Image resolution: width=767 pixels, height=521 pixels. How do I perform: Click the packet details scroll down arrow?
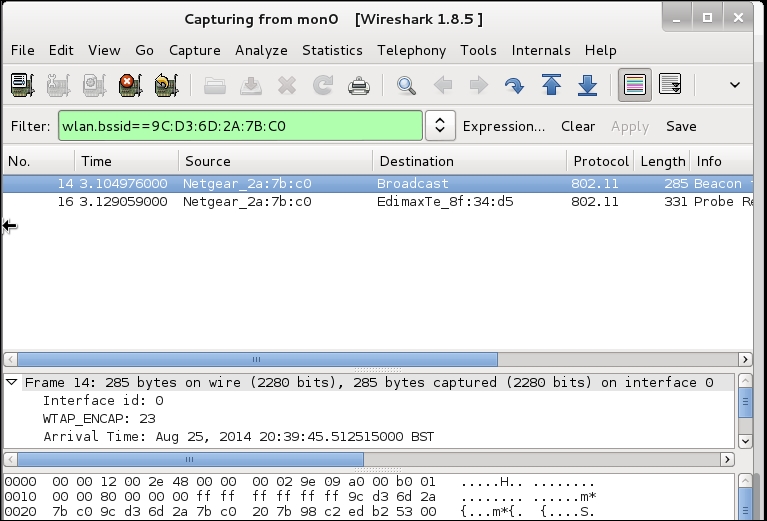[745, 441]
